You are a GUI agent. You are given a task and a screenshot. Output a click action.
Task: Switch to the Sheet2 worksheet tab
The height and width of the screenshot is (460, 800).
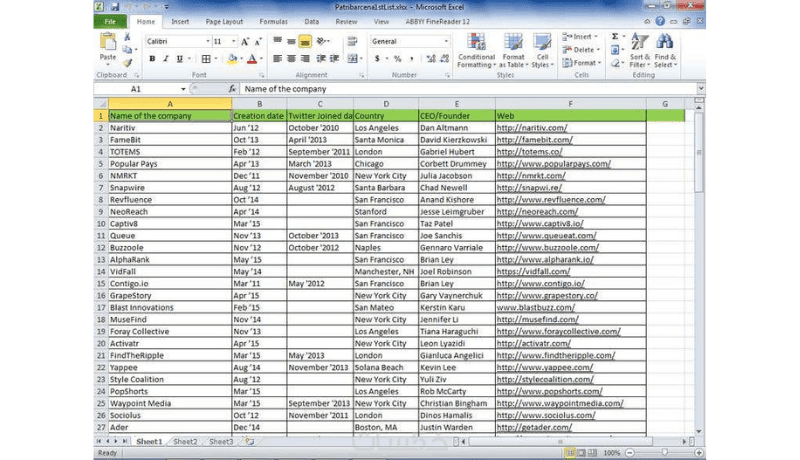pyautogui.click(x=185, y=442)
